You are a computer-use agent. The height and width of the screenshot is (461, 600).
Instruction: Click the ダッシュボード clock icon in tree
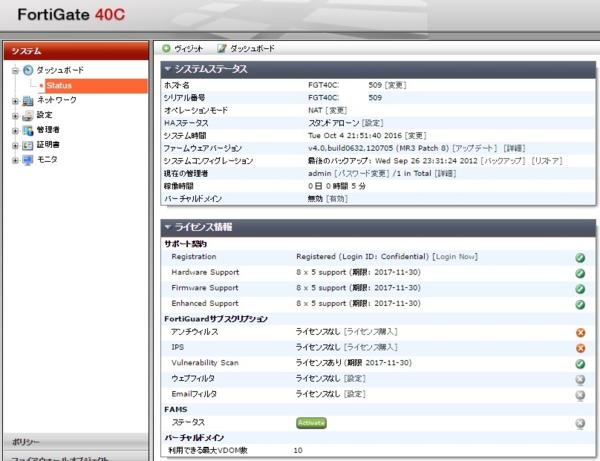pos(28,70)
